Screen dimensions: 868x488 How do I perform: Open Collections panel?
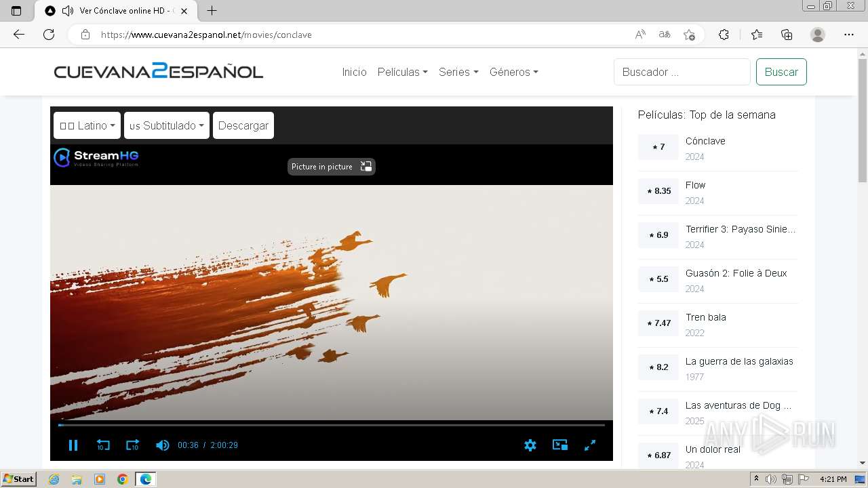(787, 35)
